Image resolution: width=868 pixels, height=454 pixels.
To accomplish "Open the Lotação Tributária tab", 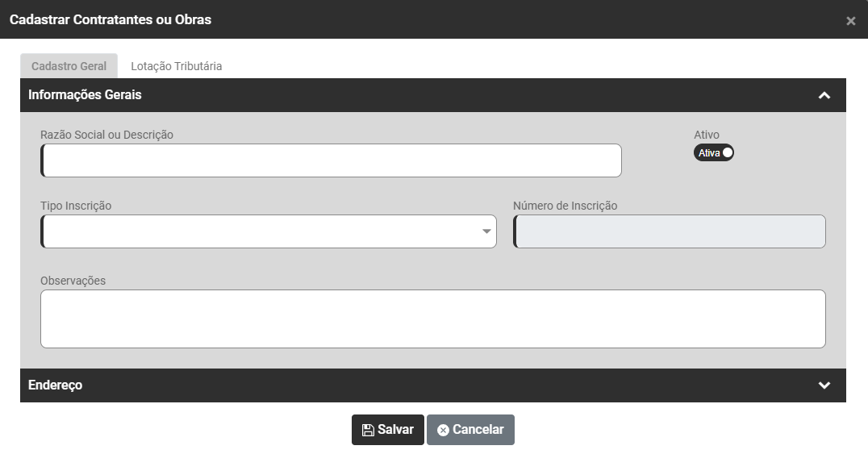I will click(x=176, y=66).
